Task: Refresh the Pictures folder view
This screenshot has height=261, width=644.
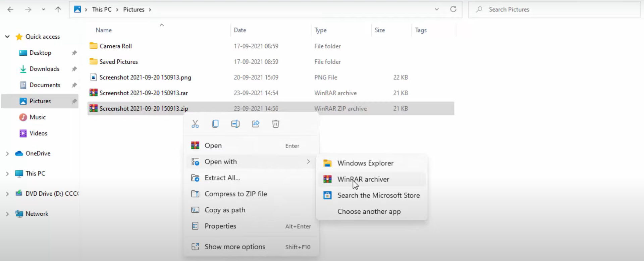Action: coord(453,9)
